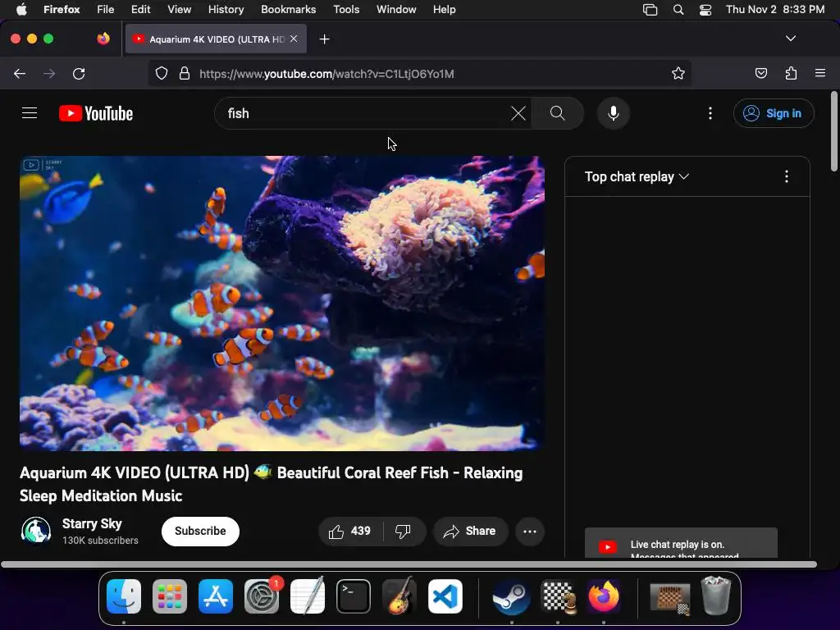
Task: Play the aquarium video player
Action: point(282,304)
